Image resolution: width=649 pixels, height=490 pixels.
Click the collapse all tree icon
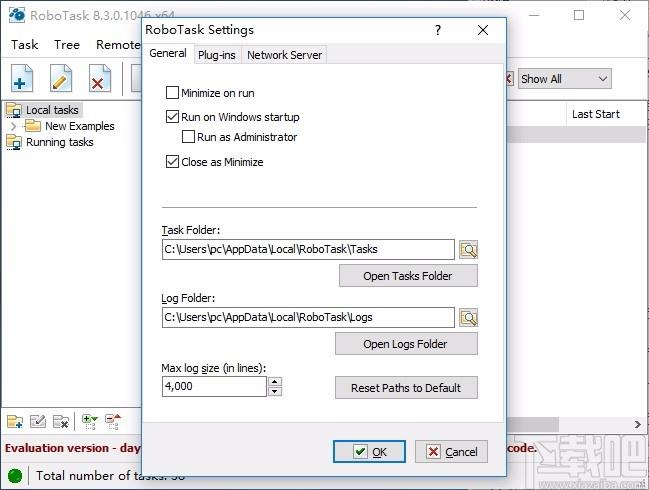(113, 422)
